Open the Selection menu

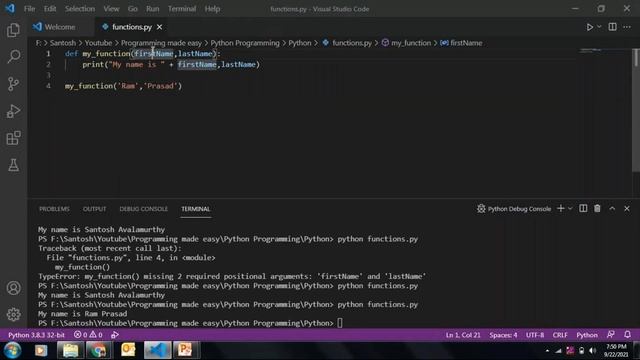click(80, 9)
